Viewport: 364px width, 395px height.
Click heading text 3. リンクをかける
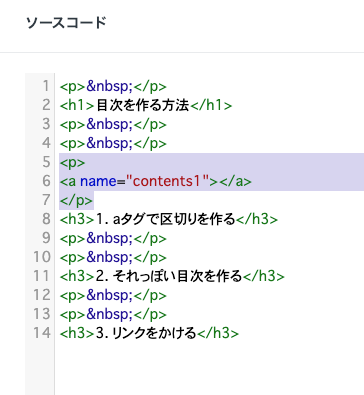pos(146,333)
